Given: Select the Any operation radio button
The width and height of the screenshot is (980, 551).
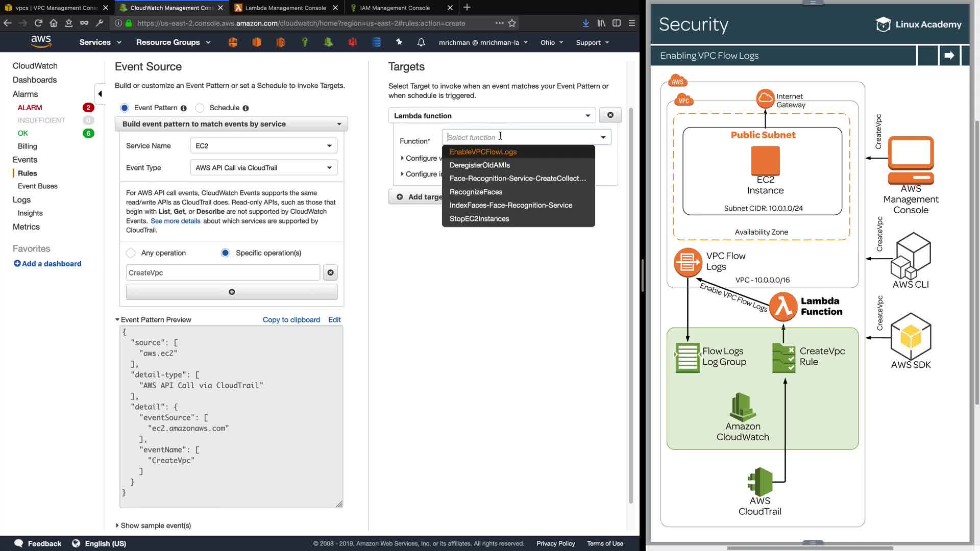Looking at the screenshot, I should click(131, 253).
